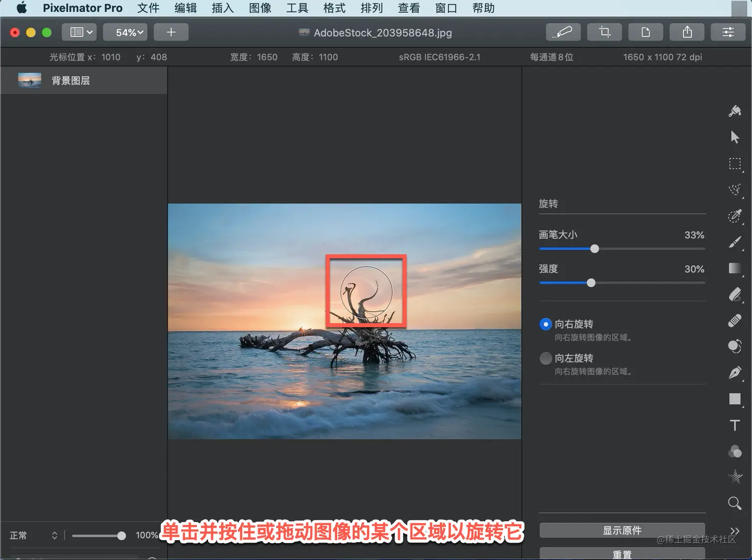The width and height of the screenshot is (752, 560).
Task: Click the 重置 button
Action: point(622,554)
